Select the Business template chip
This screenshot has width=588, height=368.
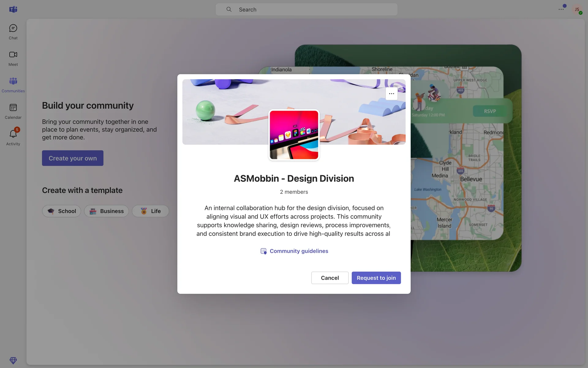pyautogui.click(x=106, y=211)
